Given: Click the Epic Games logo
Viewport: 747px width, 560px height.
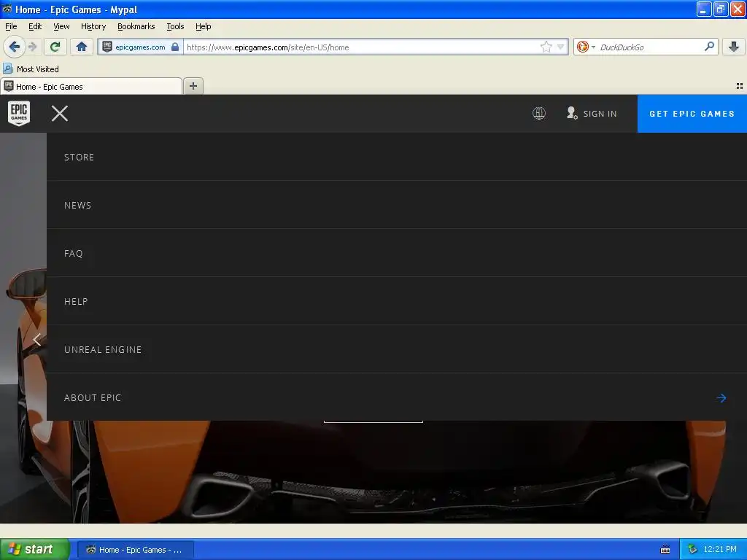Looking at the screenshot, I should point(19,113).
